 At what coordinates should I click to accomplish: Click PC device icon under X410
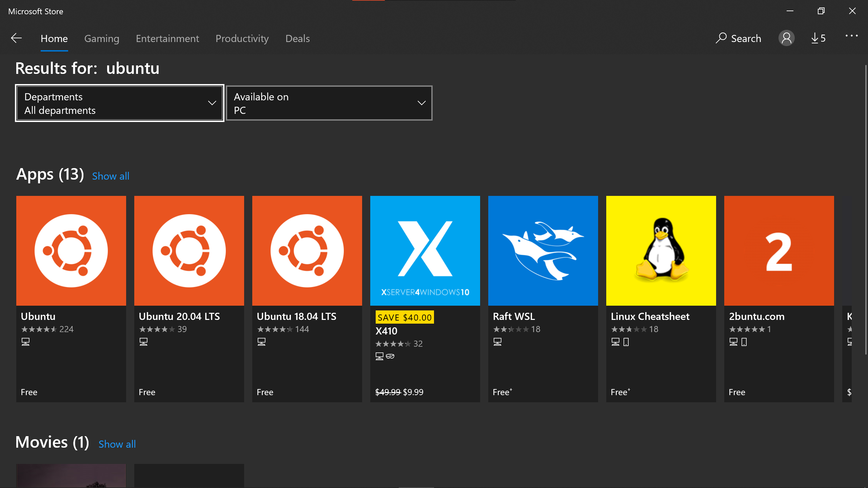[379, 356]
